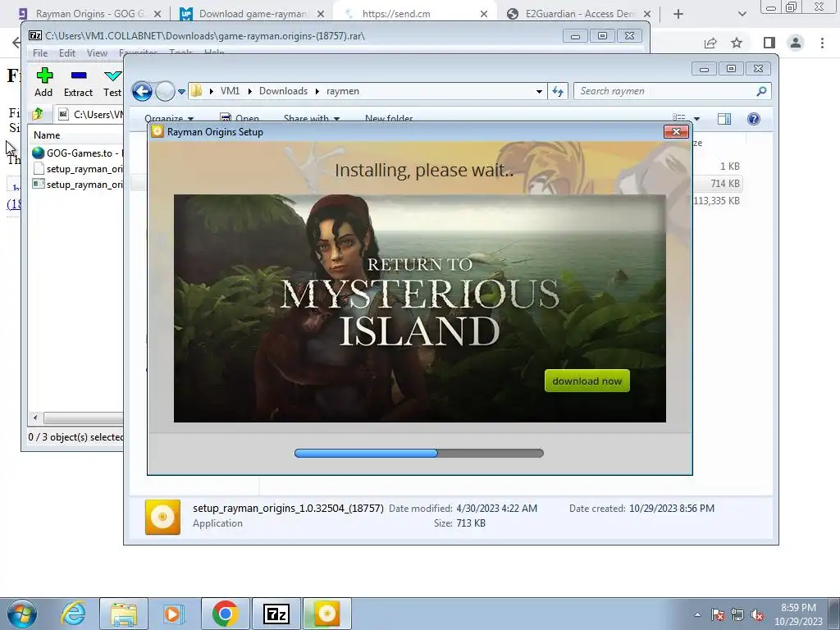Go up one folder in 7-Zip
Viewport: 840px width, 630px height.
pos(38,113)
